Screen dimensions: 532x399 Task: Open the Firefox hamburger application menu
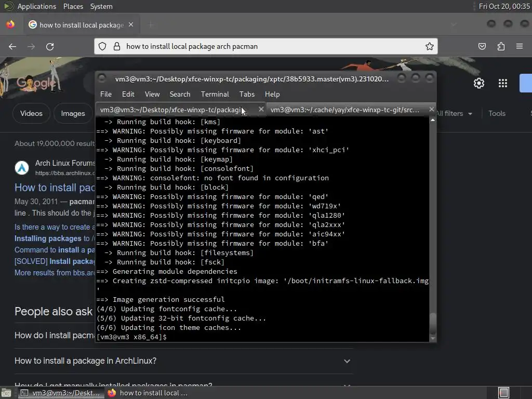520,46
